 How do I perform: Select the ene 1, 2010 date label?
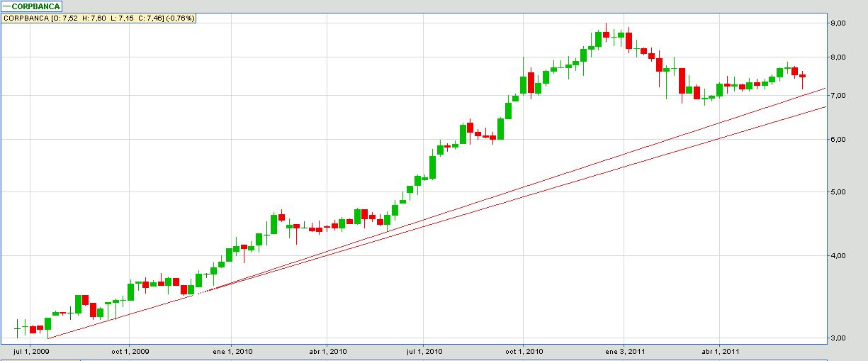pyautogui.click(x=234, y=351)
